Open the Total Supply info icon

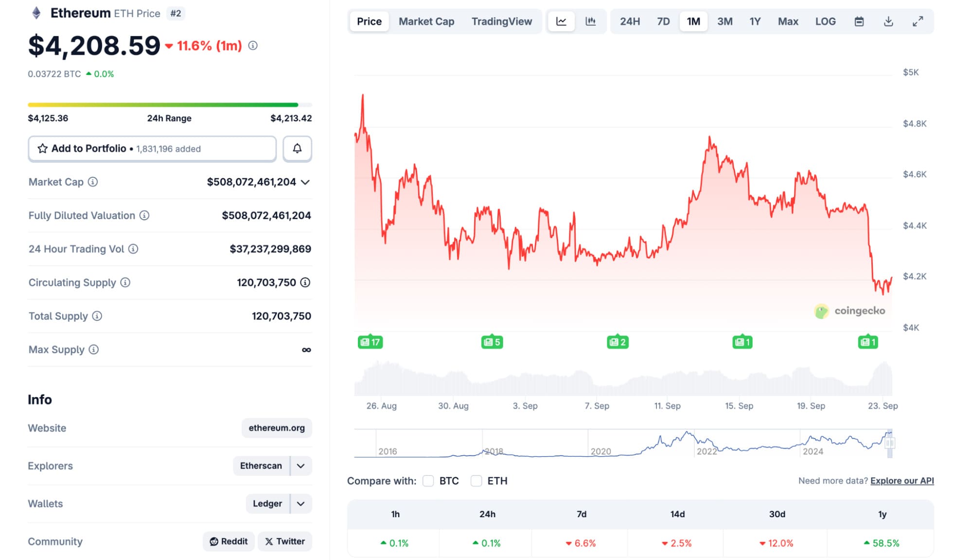(x=97, y=316)
